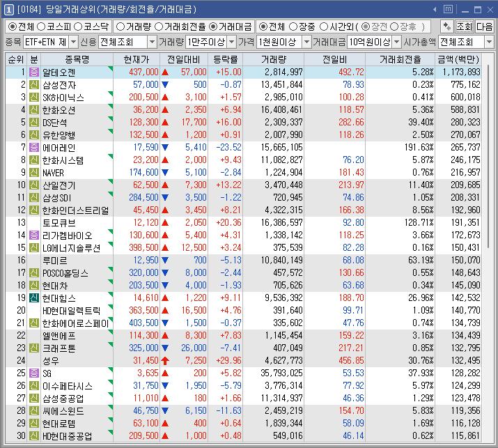
Task: Click the 종목명 column header
Action: click(77, 59)
